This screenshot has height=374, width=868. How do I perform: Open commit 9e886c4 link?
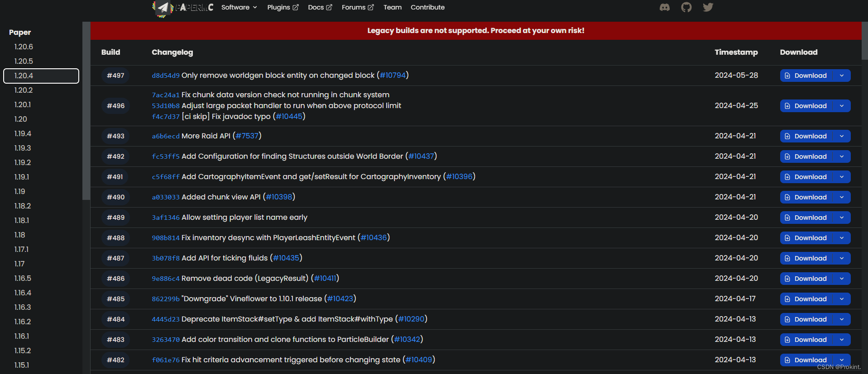click(166, 279)
